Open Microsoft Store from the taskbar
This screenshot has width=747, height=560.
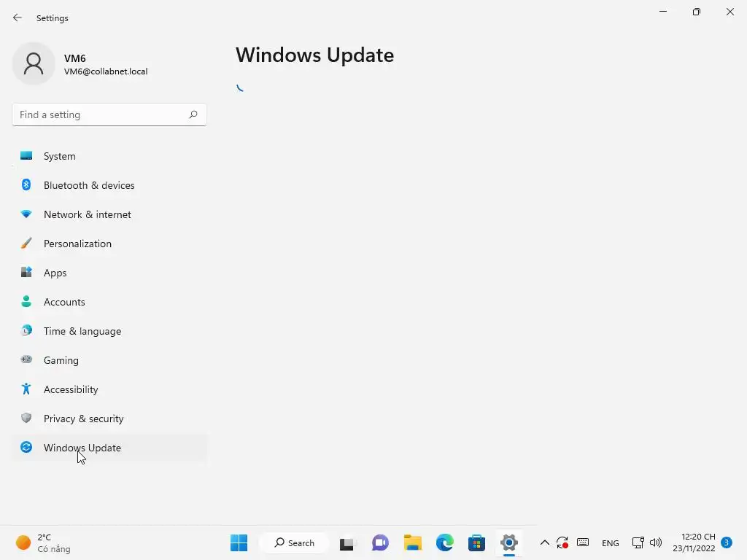coord(476,542)
